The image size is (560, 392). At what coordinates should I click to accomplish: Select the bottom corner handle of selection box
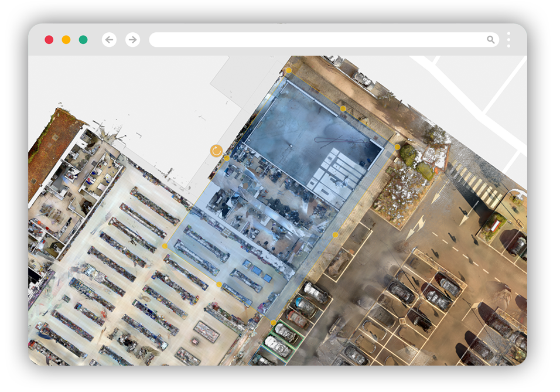pyautogui.click(x=274, y=323)
